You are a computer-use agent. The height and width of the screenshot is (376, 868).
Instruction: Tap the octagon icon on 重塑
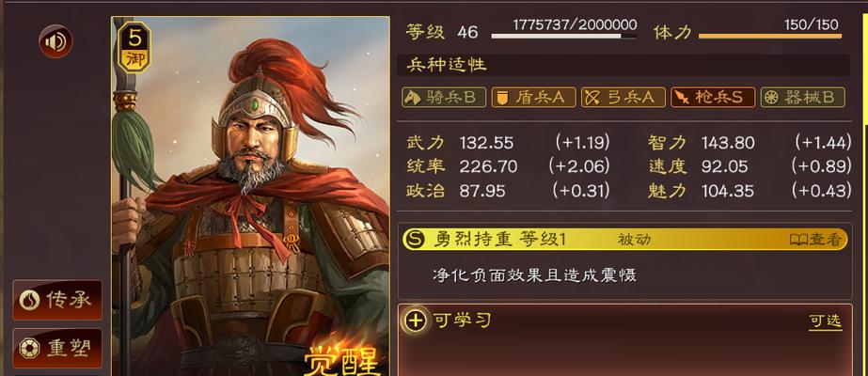pos(29,349)
